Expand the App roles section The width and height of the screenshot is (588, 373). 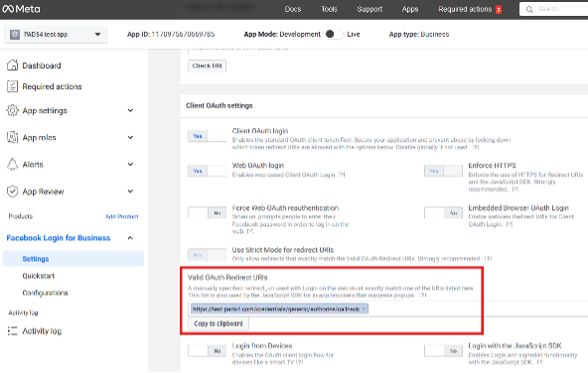[x=130, y=138]
